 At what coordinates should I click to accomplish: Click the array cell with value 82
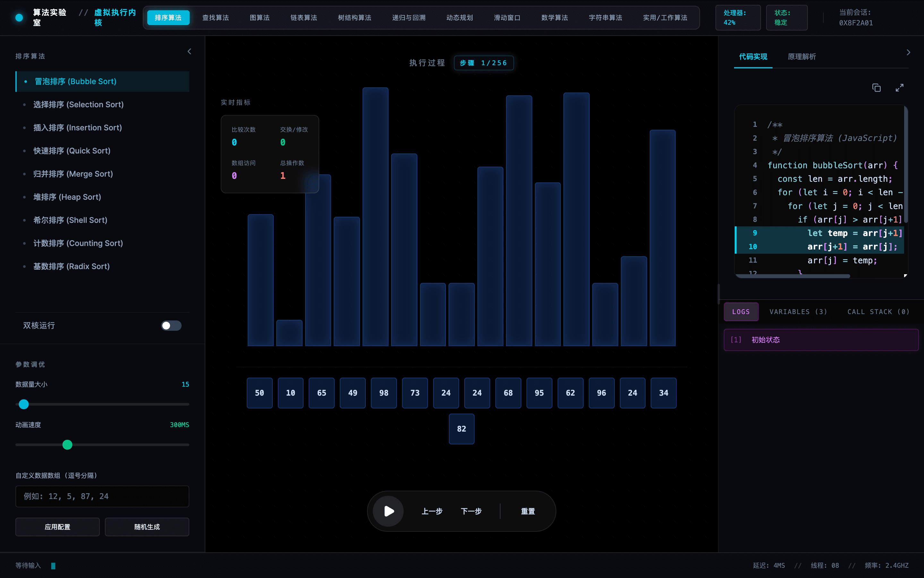462,429
